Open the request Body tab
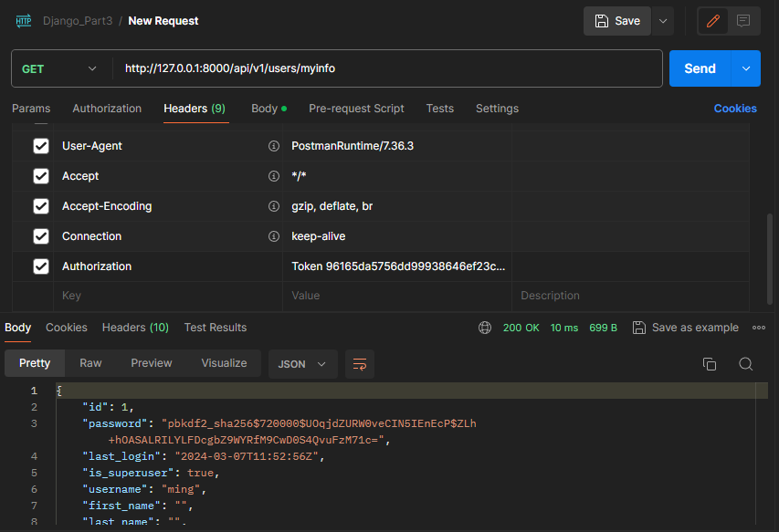Viewport: 779px width, 532px height. pos(268,109)
